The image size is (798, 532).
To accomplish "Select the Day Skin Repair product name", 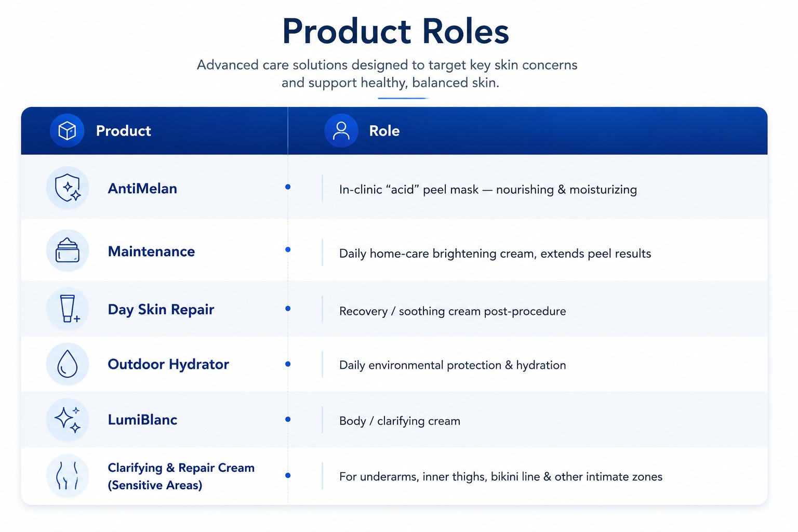I will click(x=161, y=310).
